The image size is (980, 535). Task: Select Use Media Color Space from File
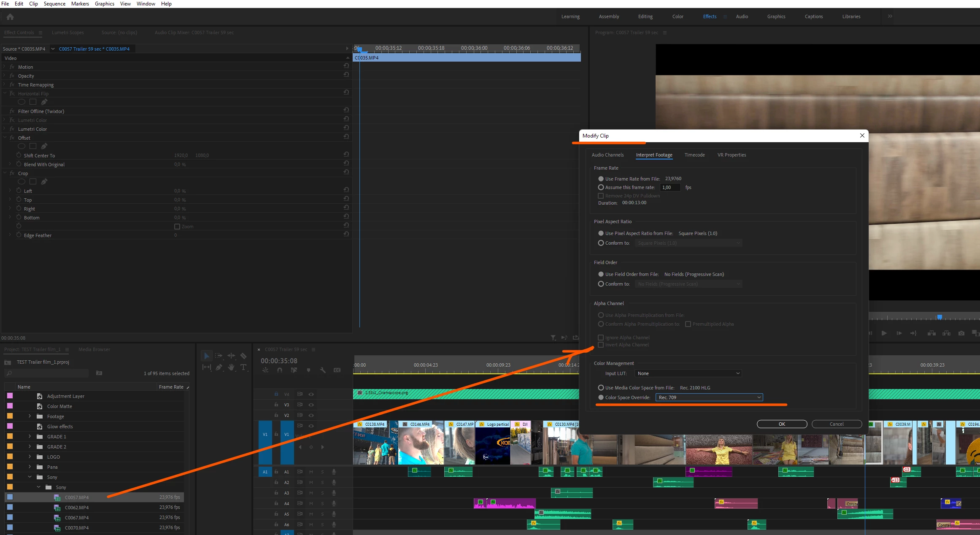coord(601,388)
